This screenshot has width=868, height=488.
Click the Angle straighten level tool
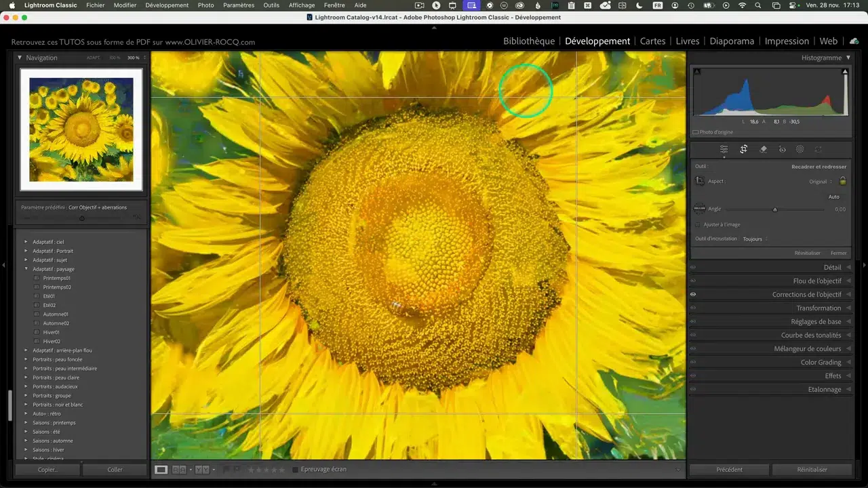(x=699, y=209)
